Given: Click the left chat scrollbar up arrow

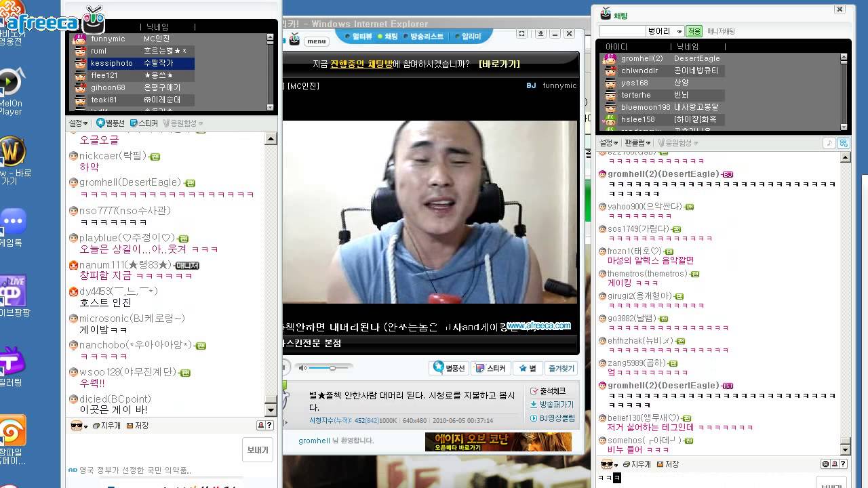Looking at the screenshot, I should click(271, 139).
